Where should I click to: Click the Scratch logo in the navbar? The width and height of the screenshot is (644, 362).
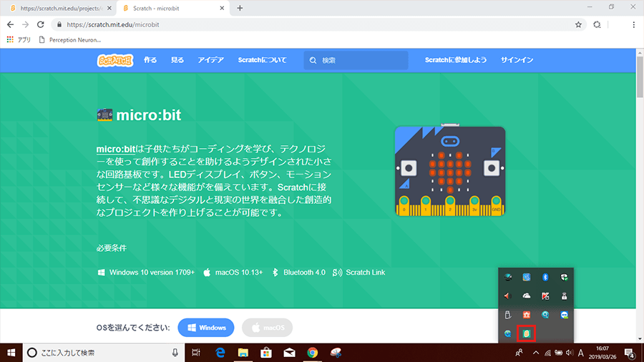(115, 60)
